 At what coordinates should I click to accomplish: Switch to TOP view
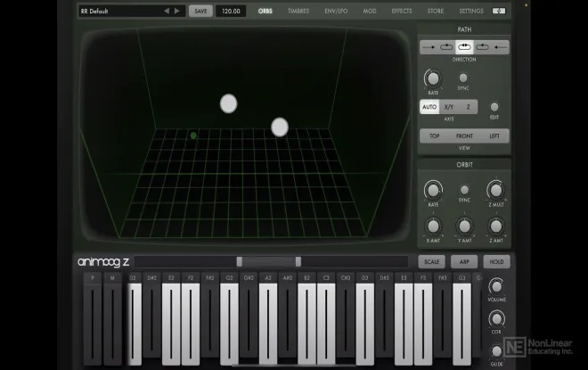click(x=434, y=136)
